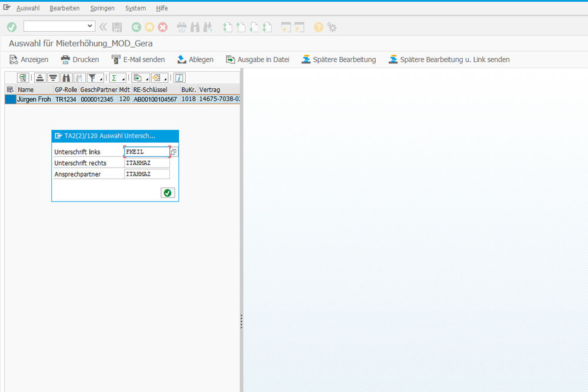The image size is (588, 392).
Task: Select the row selector for Jürgen Froh
Action: [x=10, y=99]
